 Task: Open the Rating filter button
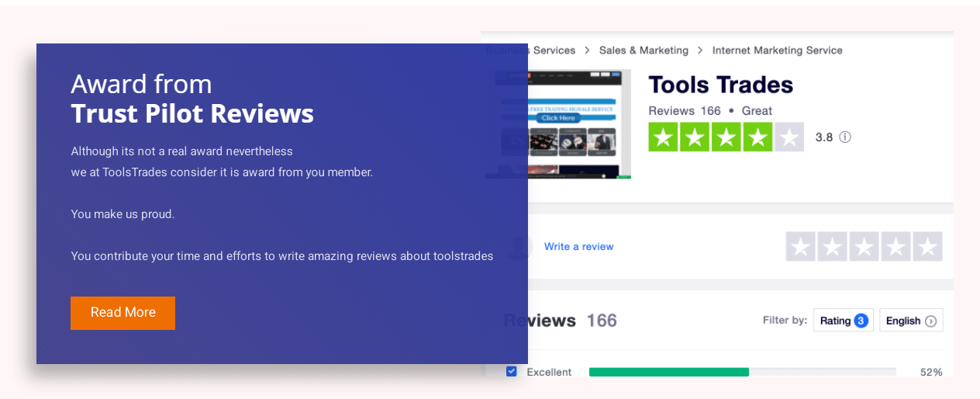point(844,320)
